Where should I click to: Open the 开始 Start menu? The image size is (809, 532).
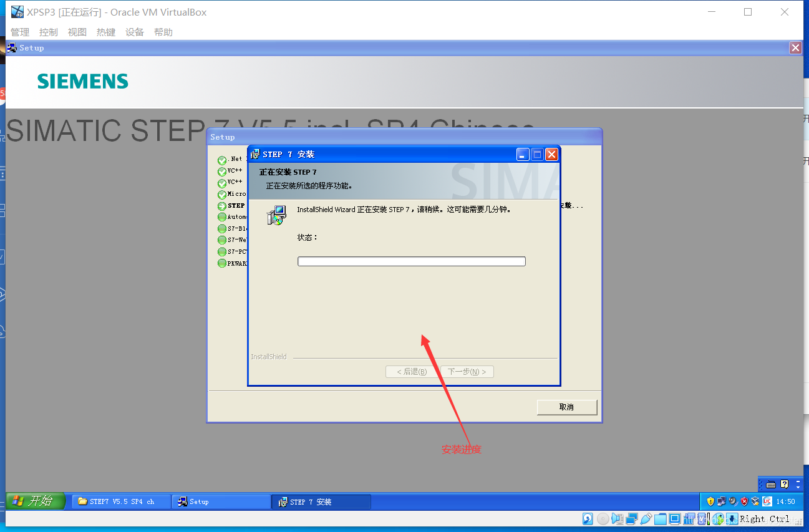36,501
